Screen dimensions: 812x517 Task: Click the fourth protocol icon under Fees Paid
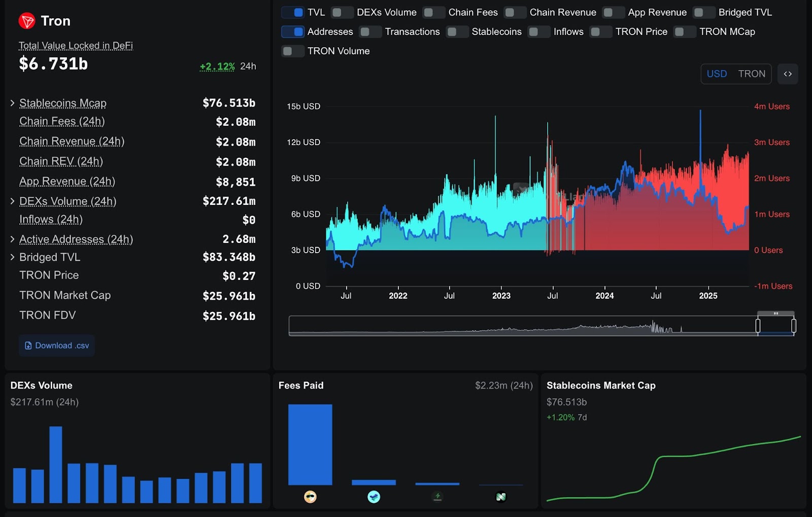501,497
